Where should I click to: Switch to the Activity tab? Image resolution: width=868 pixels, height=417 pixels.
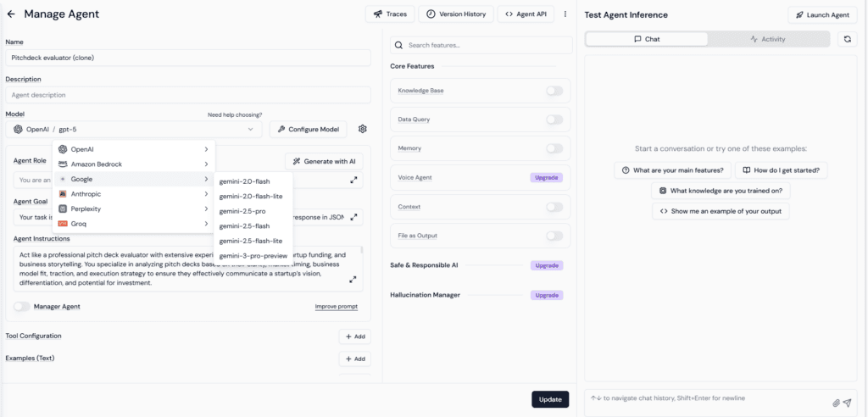click(x=768, y=39)
